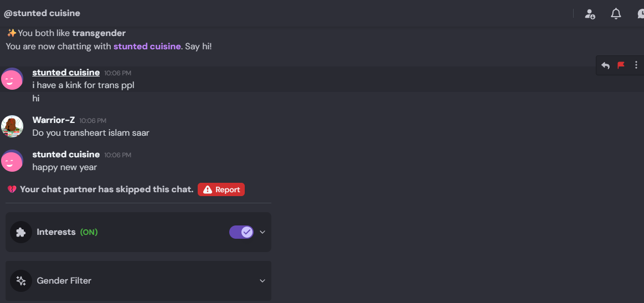Image resolution: width=644 pixels, height=303 pixels.
Task: Click Warrior-Z's profile avatar
Action: 12,126
